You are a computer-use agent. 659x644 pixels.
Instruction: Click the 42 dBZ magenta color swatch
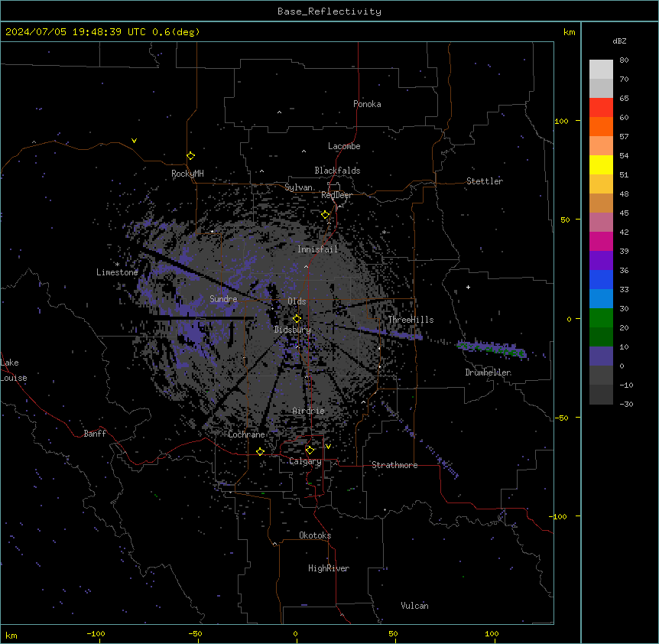[601, 241]
